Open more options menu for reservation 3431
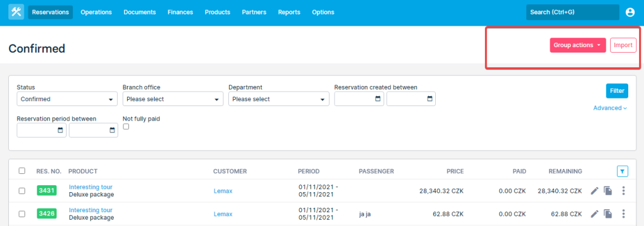The height and width of the screenshot is (226, 644). [623, 191]
